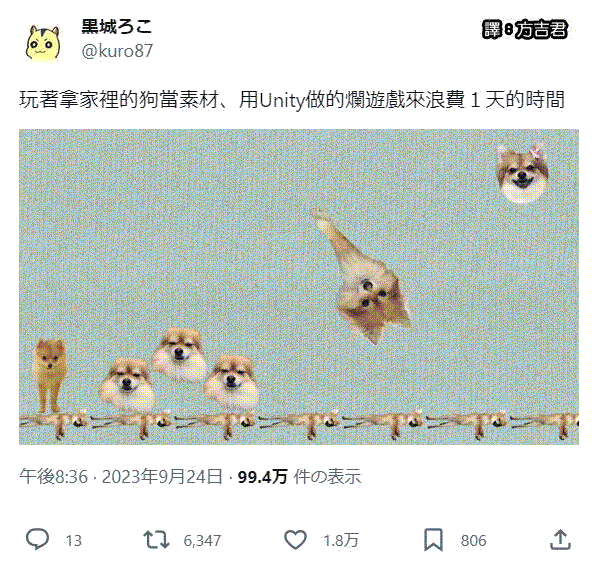Screen dimensions: 598x569
Task: Click the tweet text mentioning Unity
Action: click(x=292, y=100)
